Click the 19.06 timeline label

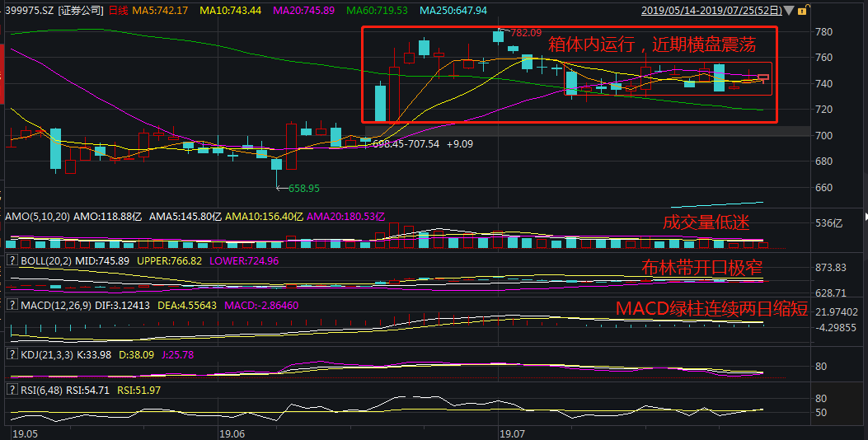(232, 433)
